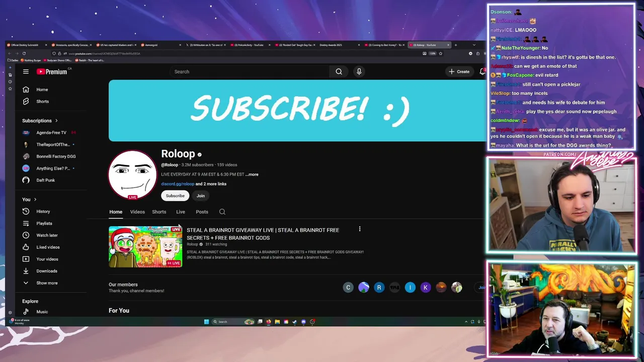Viewport: 644px width, 362px height.
Task: Open notifications bell in YouTube header
Action: click(482, 71)
